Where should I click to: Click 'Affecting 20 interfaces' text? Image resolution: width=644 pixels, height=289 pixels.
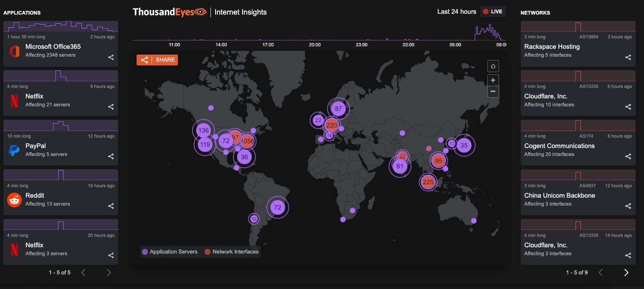tap(549, 154)
